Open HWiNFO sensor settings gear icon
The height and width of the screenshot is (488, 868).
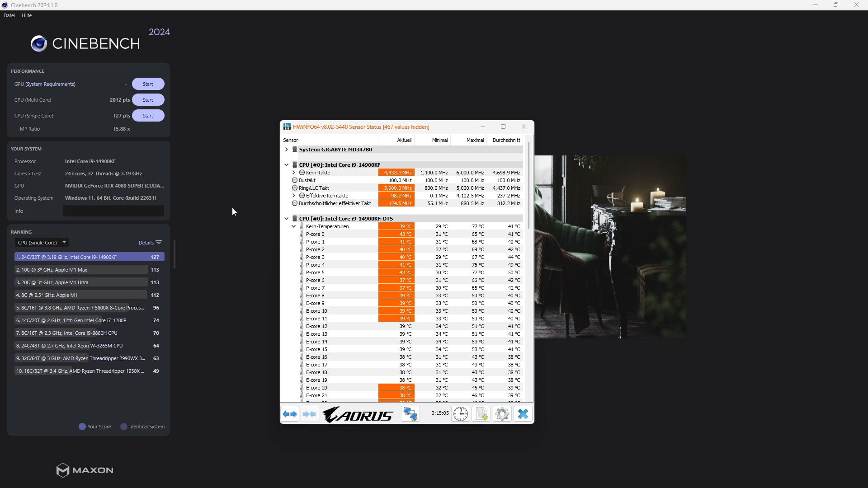coord(502,414)
